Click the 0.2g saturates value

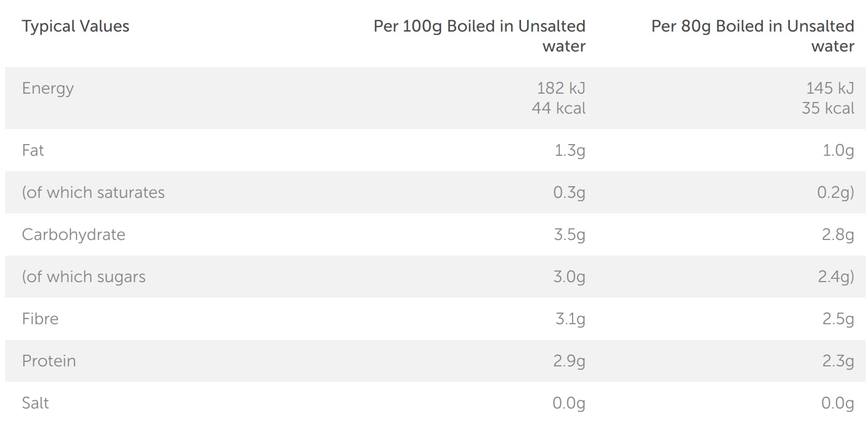coord(835,192)
